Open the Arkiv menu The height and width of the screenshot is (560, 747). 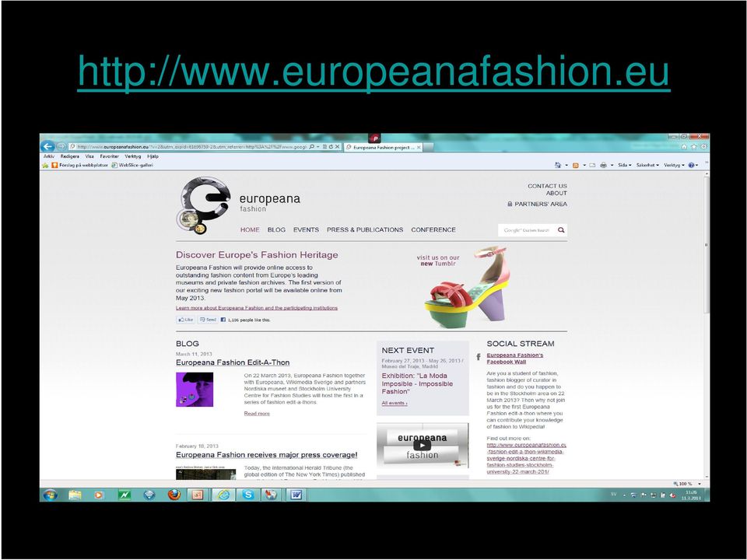pos(49,156)
